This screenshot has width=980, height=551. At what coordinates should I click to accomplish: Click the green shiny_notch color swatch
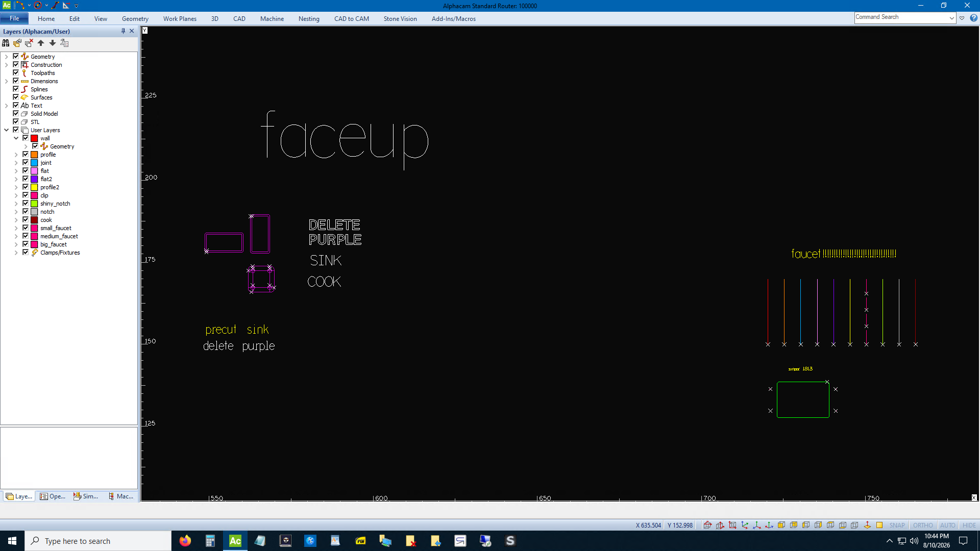click(34, 204)
